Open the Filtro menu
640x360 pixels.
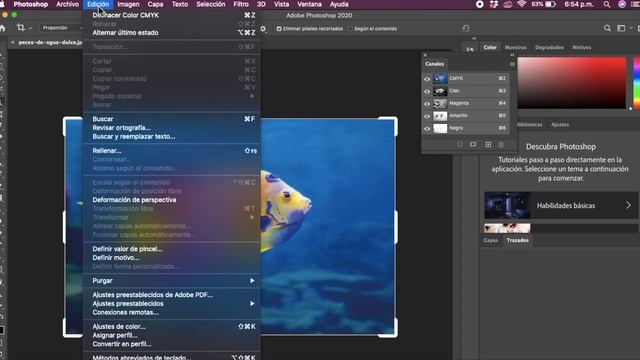click(x=241, y=4)
